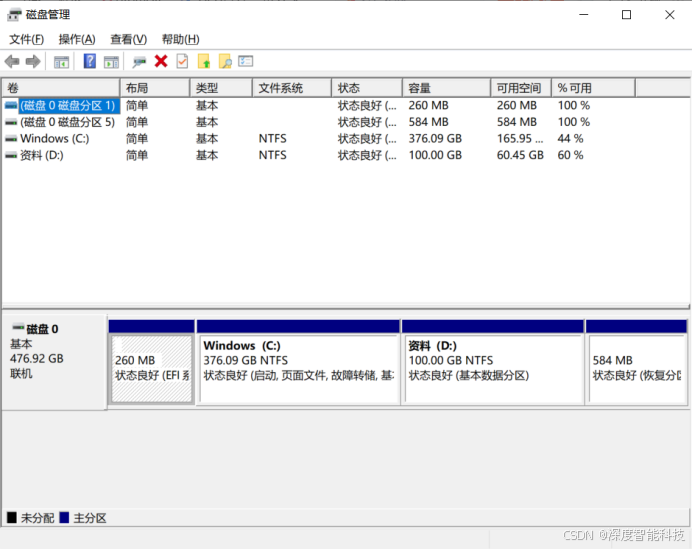Click the checklist settings toolbar icon
The width and height of the screenshot is (693, 549).
(x=246, y=61)
